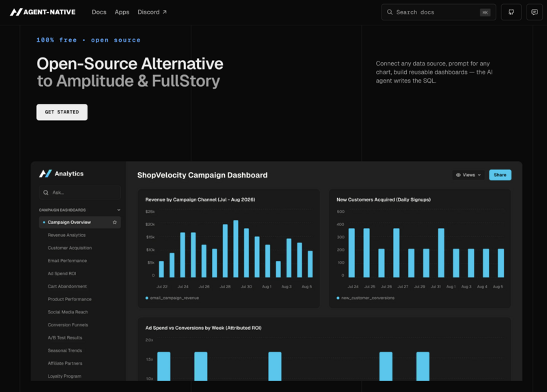Click the Revenue by Campaign Channel chart title
Image resolution: width=547 pixels, height=392 pixels.
pos(200,199)
